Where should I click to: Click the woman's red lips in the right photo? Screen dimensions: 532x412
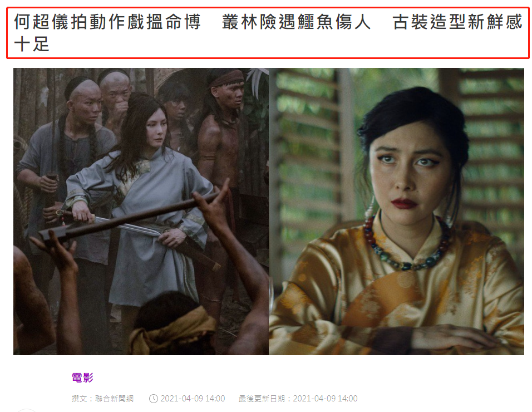(404, 203)
